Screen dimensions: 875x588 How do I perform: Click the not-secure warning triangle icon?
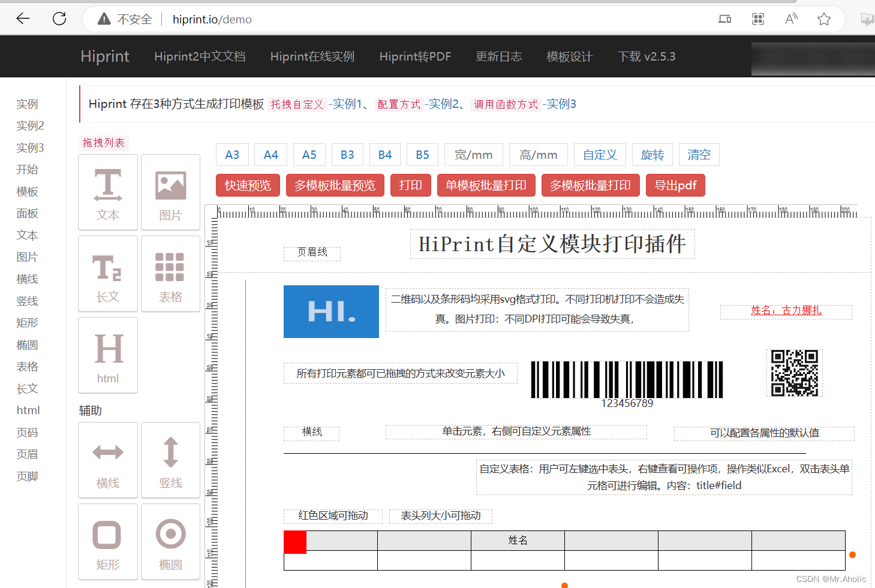click(x=104, y=19)
